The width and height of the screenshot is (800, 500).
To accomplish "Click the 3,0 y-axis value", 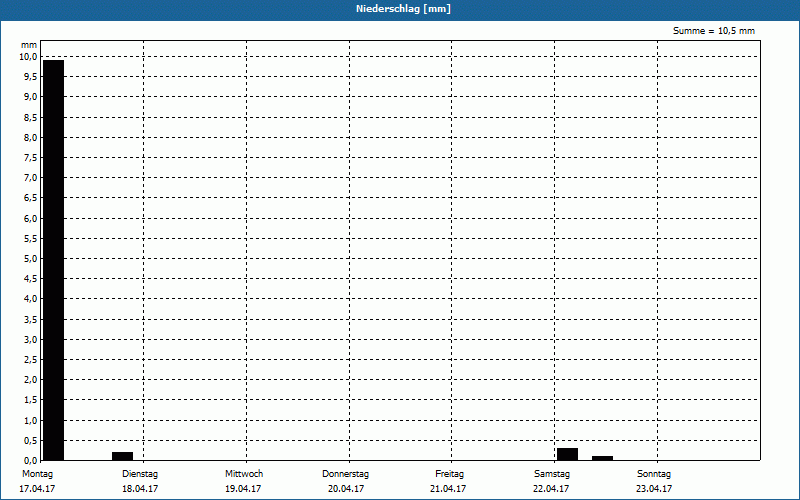I will tap(30, 339).
